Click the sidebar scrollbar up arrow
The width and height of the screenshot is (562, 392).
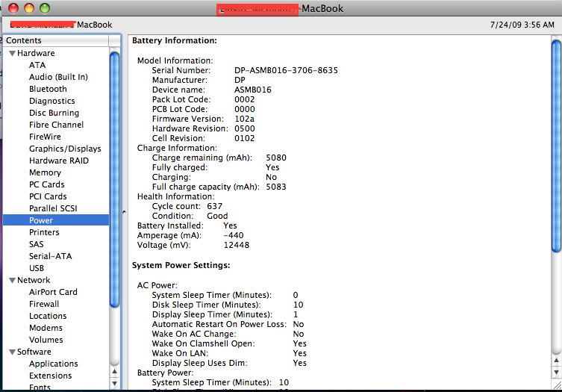pos(115,372)
